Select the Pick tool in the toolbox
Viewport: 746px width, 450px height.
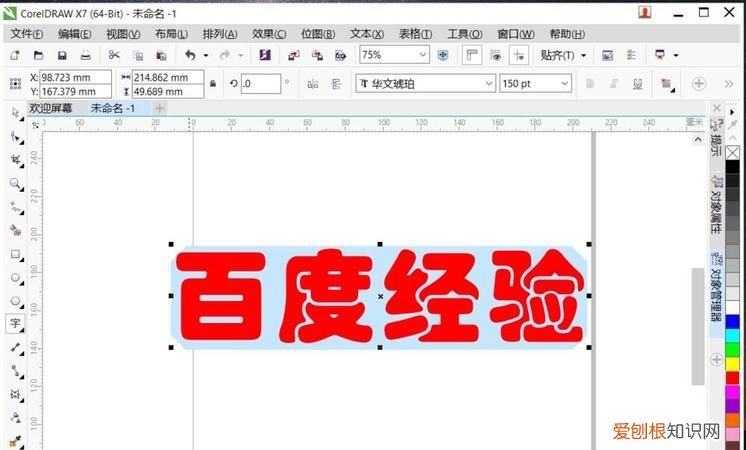click(15, 113)
